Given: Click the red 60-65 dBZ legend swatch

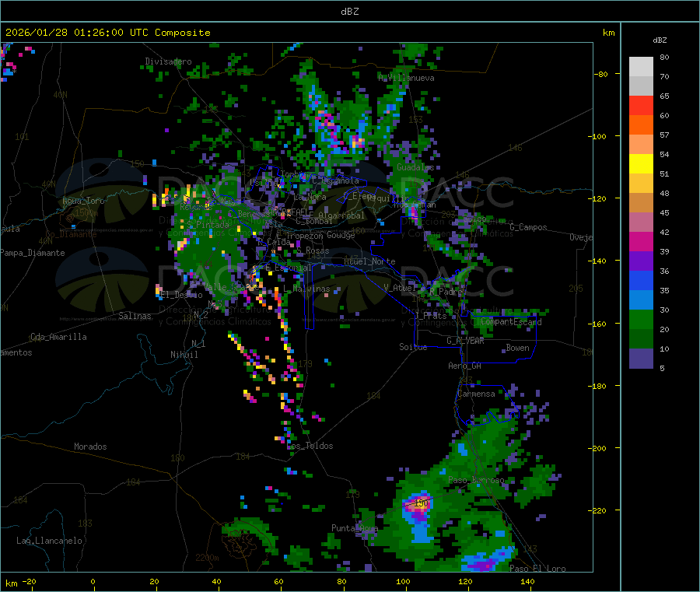Looking at the screenshot, I should click(641, 105).
